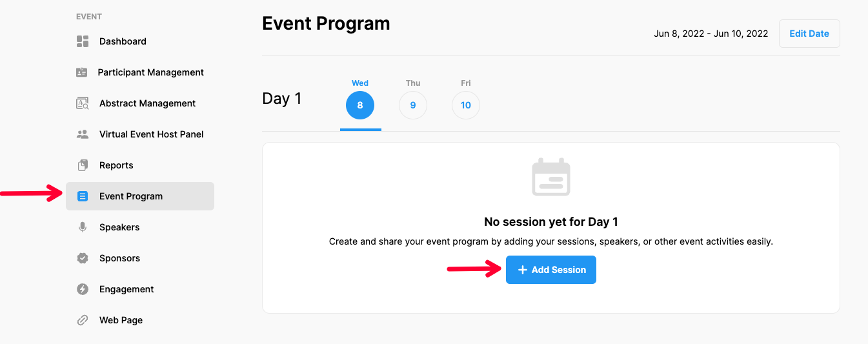
Task: Click the Web Page link icon
Action: click(x=83, y=320)
